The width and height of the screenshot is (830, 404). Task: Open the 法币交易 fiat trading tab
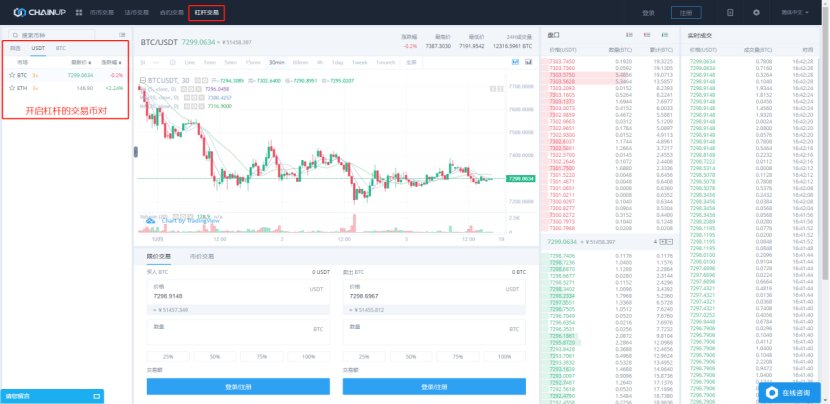tap(137, 12)
